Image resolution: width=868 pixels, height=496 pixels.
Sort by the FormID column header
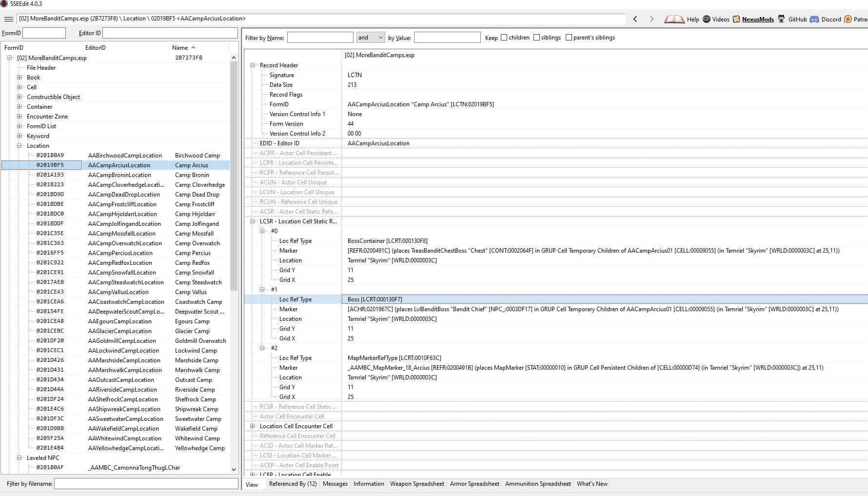tap(42, 47)
